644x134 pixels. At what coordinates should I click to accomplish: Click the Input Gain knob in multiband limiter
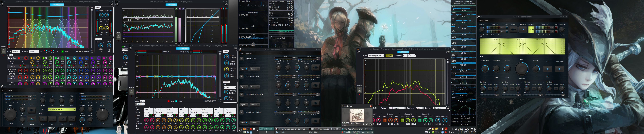482,29
